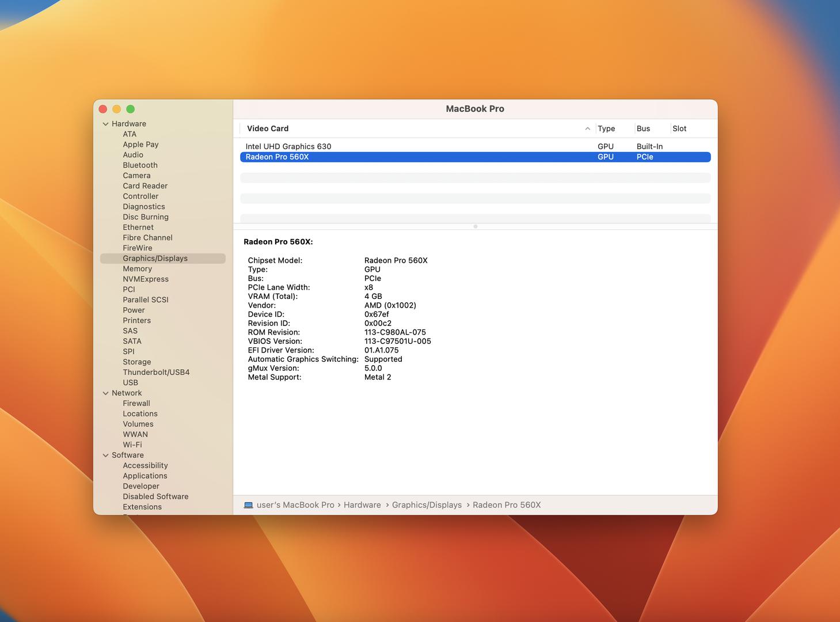Image resolution: width=840 pixels, height=622 pixels.
Task: Open the Bluetooth section
Action: click(140, 165)
